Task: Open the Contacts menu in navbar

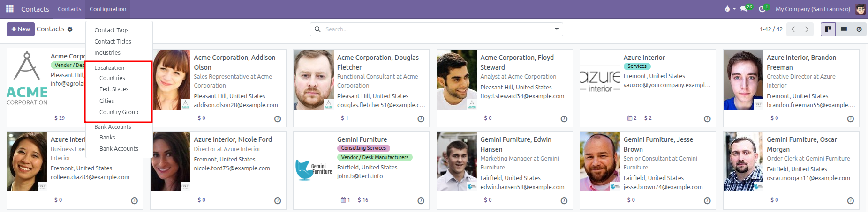Action: 69,9
